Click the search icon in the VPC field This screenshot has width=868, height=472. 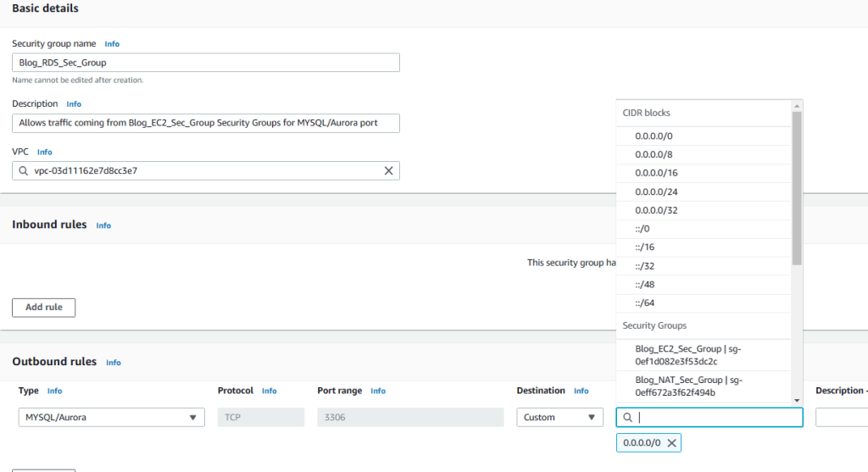pos(23,170)
